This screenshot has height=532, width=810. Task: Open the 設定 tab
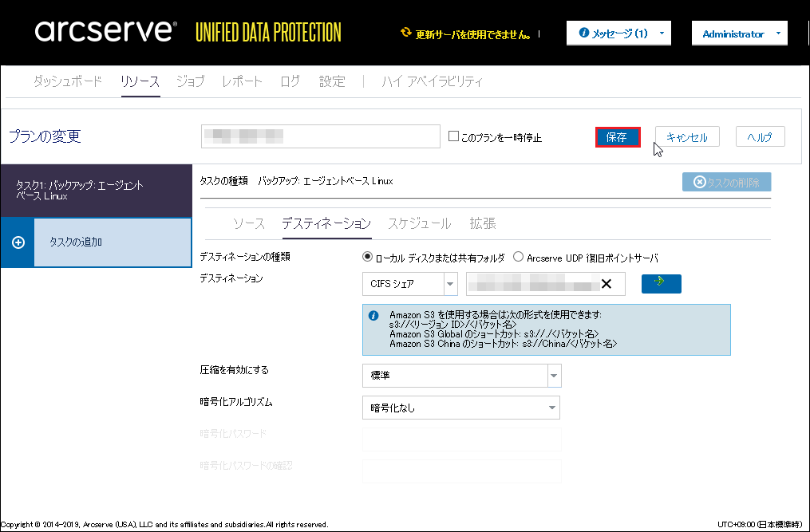click(332, 81)
